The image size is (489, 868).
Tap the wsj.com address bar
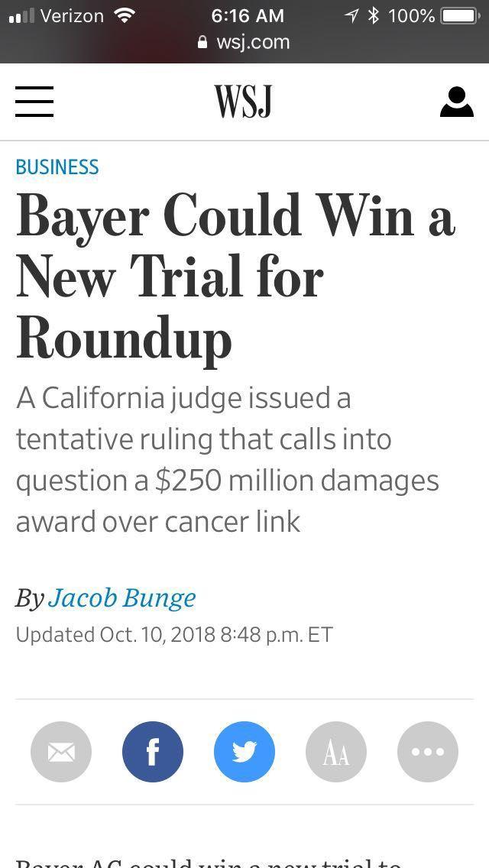[x=244, y=42]
